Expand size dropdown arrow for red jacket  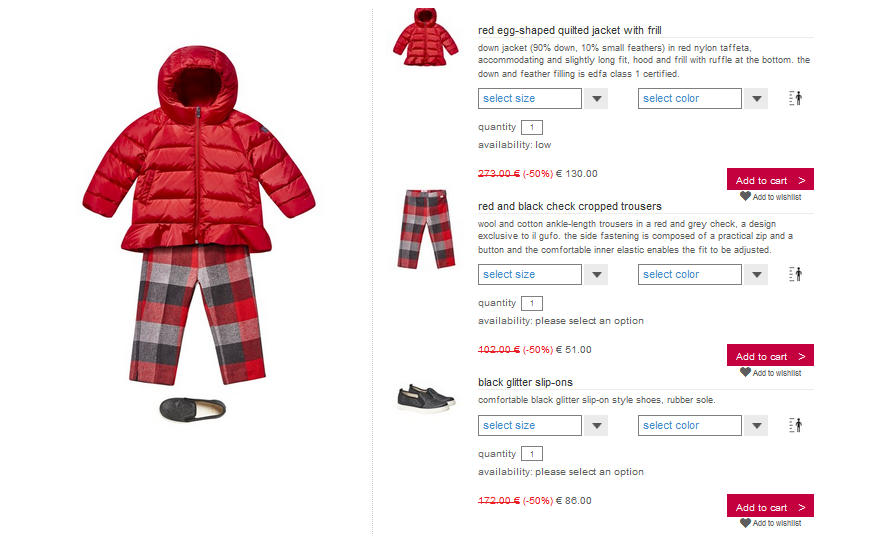pos(596,99)
